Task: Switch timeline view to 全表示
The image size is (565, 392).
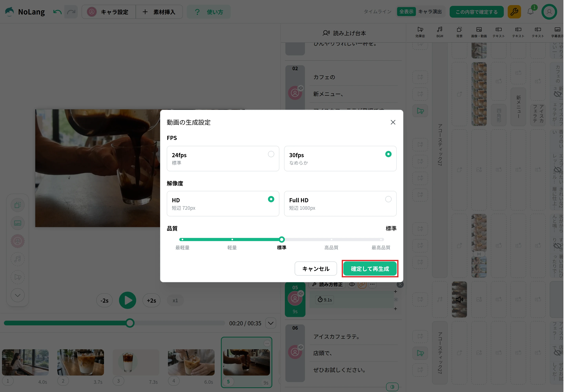Action: coord(406,12)
